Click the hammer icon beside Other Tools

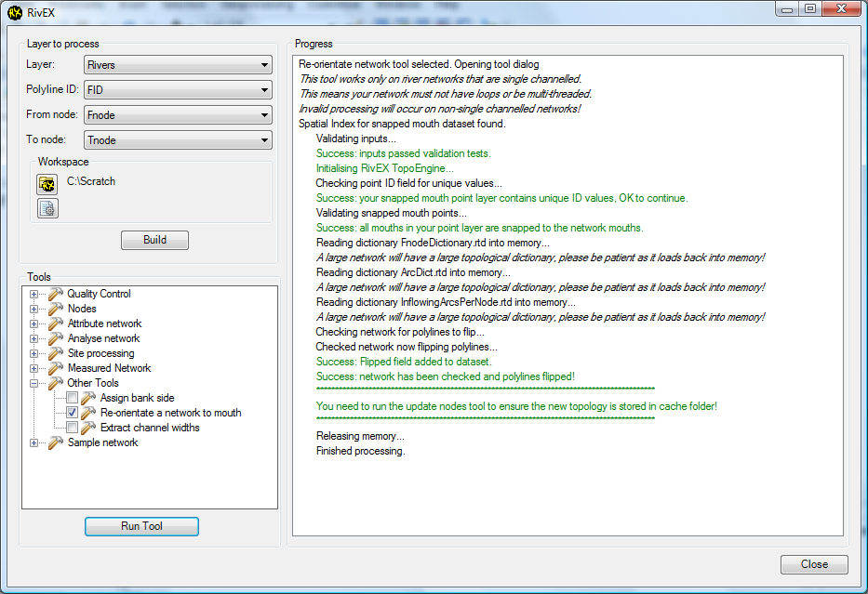pos(56,383)
